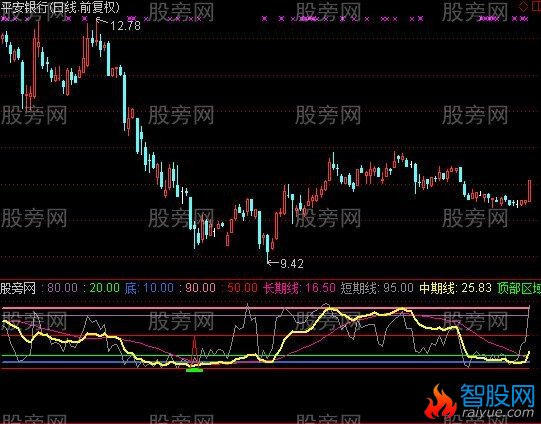541x424 pixels.
Task: Click the red diamond icon at top right
Action: point(523,6)
